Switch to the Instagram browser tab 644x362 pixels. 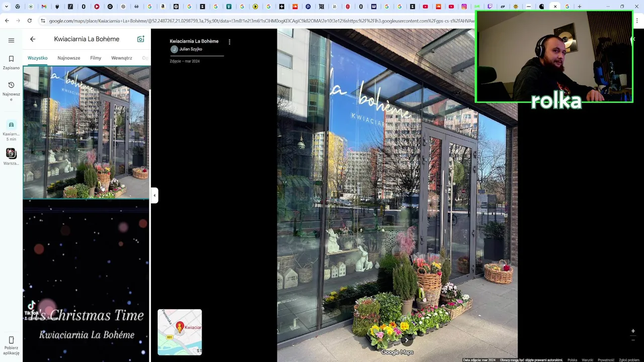pos(464,7)
